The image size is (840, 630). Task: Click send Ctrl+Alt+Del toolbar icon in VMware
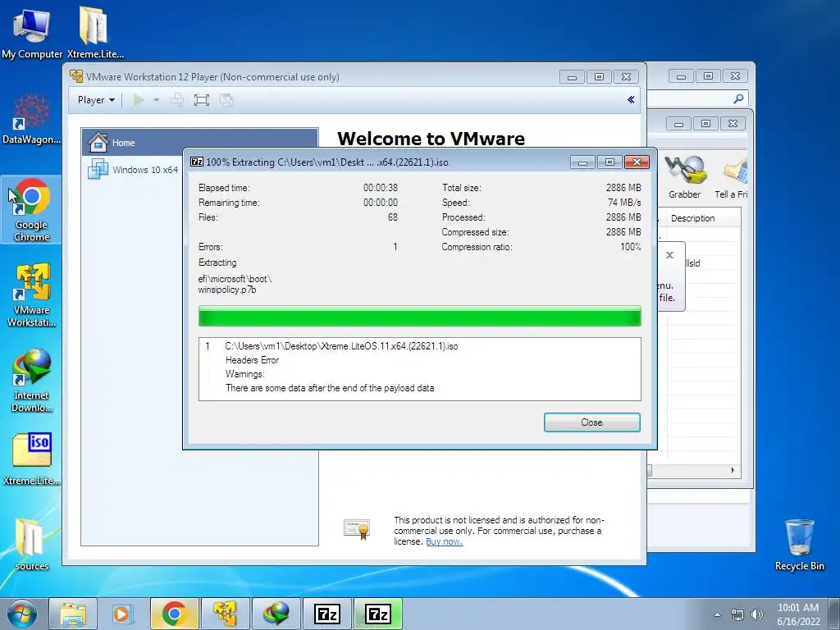177,99
